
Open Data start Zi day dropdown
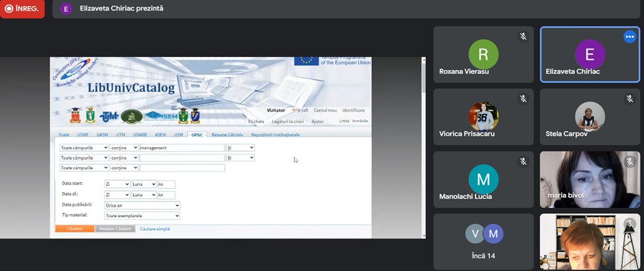pyautogui.click(x=117, y=184)
